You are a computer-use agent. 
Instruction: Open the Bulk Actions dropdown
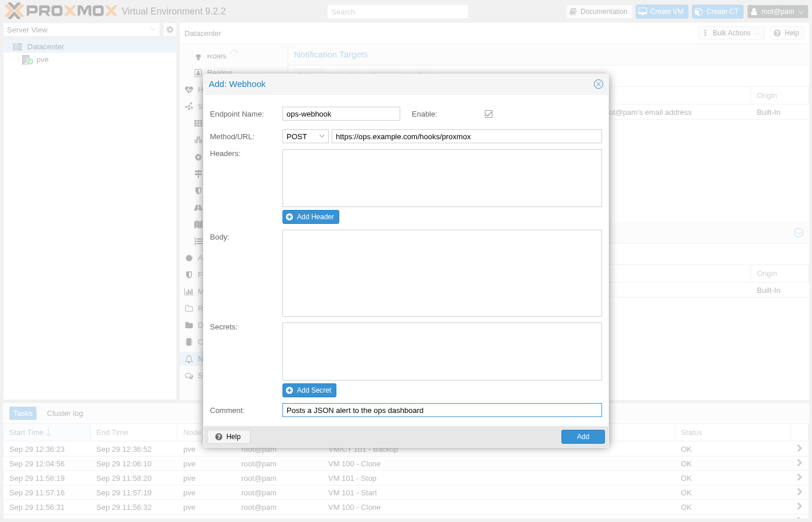731,33
